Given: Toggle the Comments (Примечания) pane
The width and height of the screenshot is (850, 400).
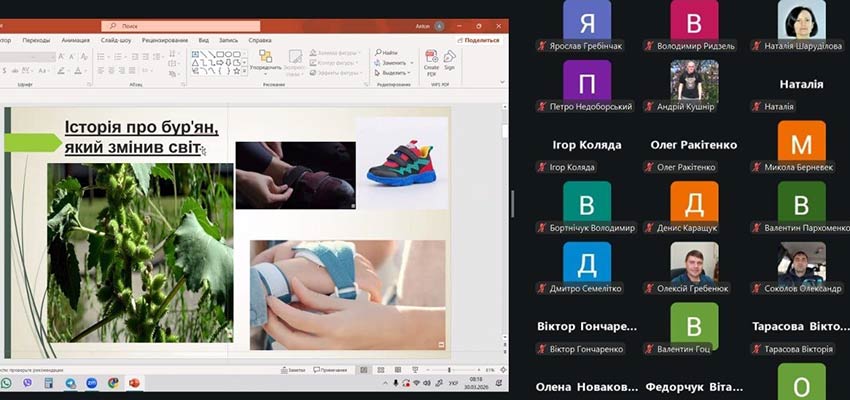Looking at the screenshot, I should point(330,370).
